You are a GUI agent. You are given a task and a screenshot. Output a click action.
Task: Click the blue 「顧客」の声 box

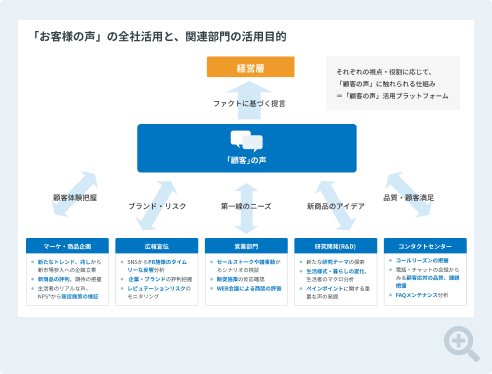pyautogui.click(x=247, y=148)
